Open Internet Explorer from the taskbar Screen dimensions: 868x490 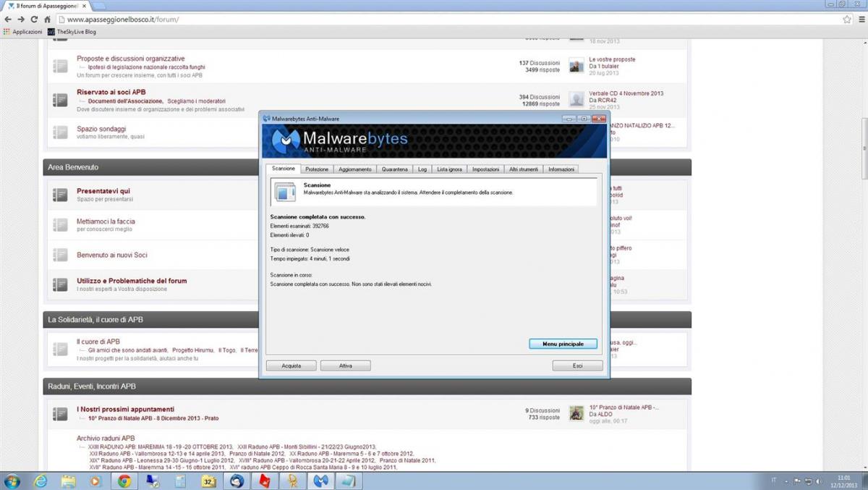point(41,481)
